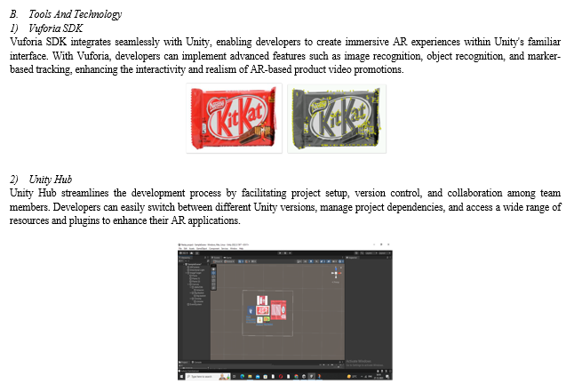The height and width of the screenshot is (392, 582).
Task: Select SampleScene in the Hierarchy
Action: click(x=195, y=264)
